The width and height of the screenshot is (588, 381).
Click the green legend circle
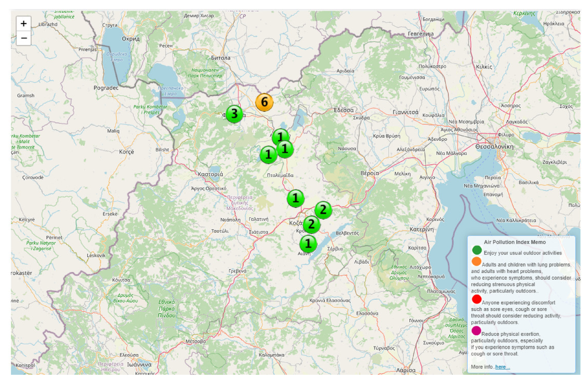[x=477, y=250]
